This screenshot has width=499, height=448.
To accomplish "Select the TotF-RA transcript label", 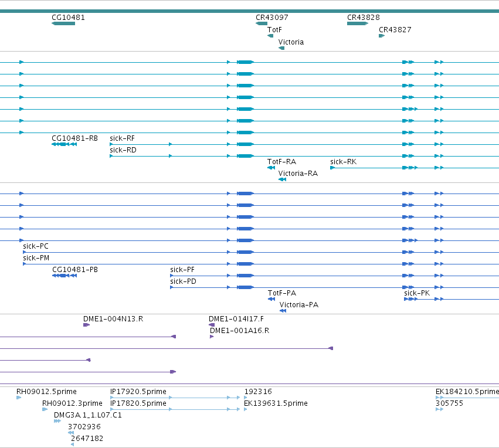I will pos(281,162).
